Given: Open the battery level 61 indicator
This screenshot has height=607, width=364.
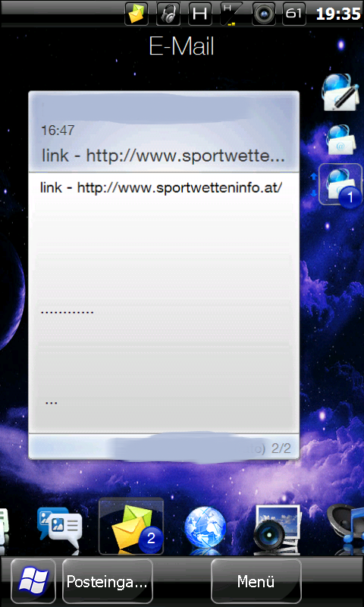Looking at the screenshot, I should point(294,14).
